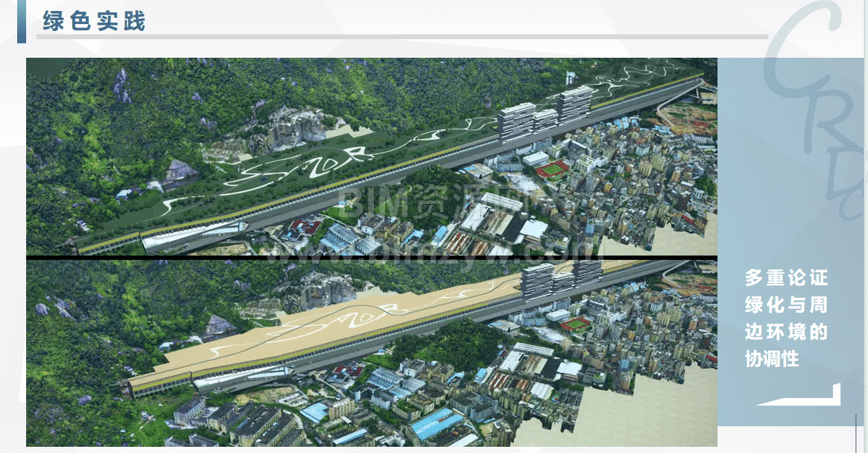Viewport: 868px width, 453px height.
Task: Click the black divider between the two renderings
Action: point(371,258)
